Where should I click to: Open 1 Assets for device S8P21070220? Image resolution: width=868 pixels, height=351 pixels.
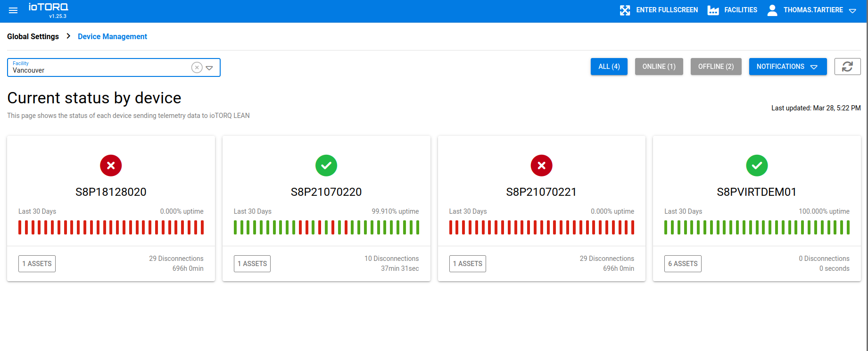click(252, 264)
